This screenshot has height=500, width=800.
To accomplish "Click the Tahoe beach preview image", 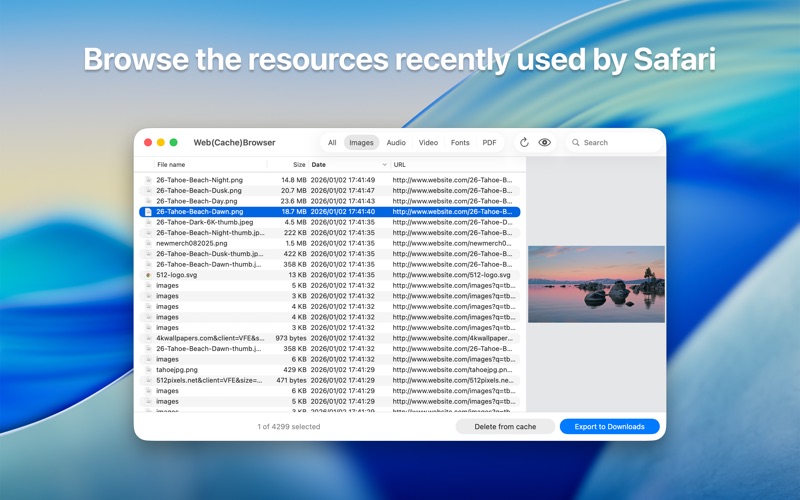I will click(596, 284).
